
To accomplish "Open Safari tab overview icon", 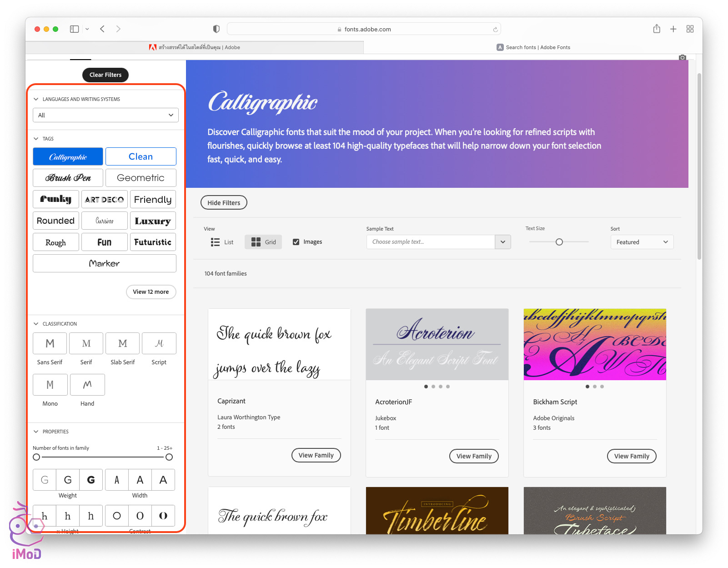I will click(690, 29).
